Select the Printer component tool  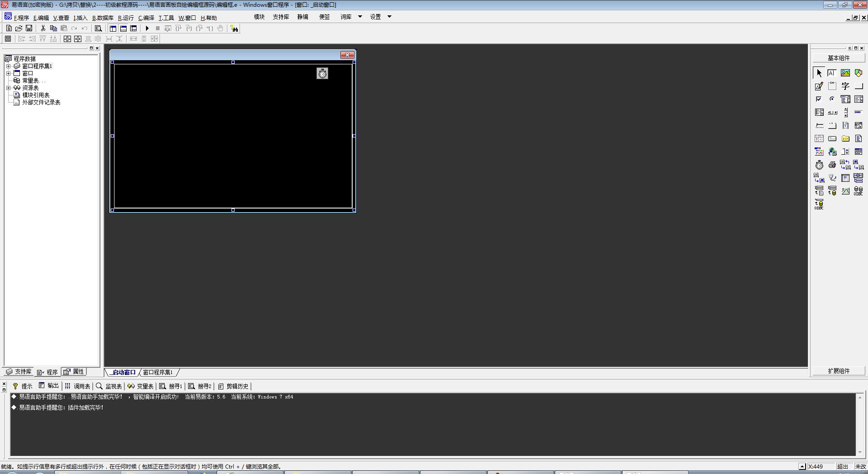point(832,165)
